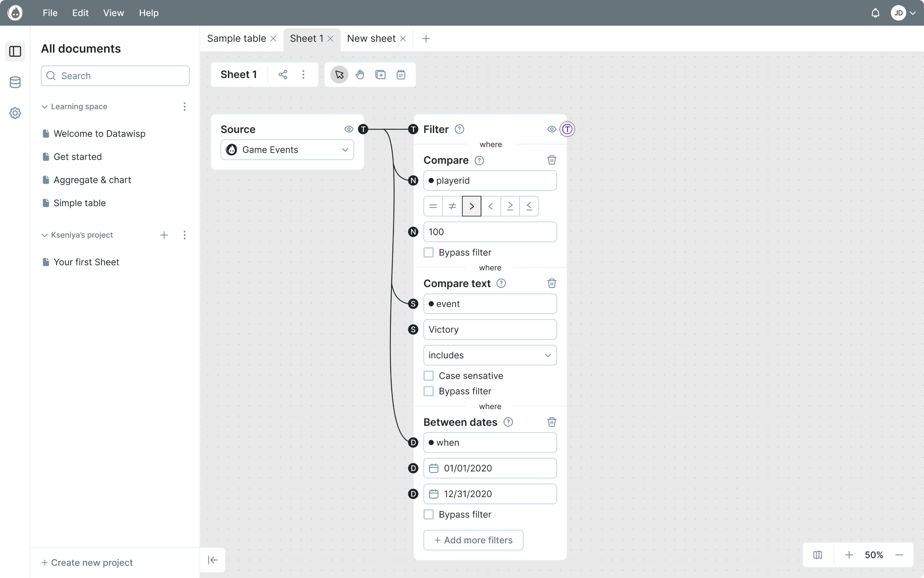Select the greater-than comparison operator

(471, 206)
